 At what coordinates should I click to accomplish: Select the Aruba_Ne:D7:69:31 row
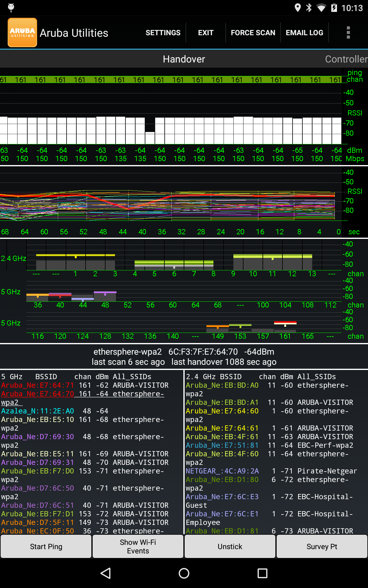click(x=85, y=462)
